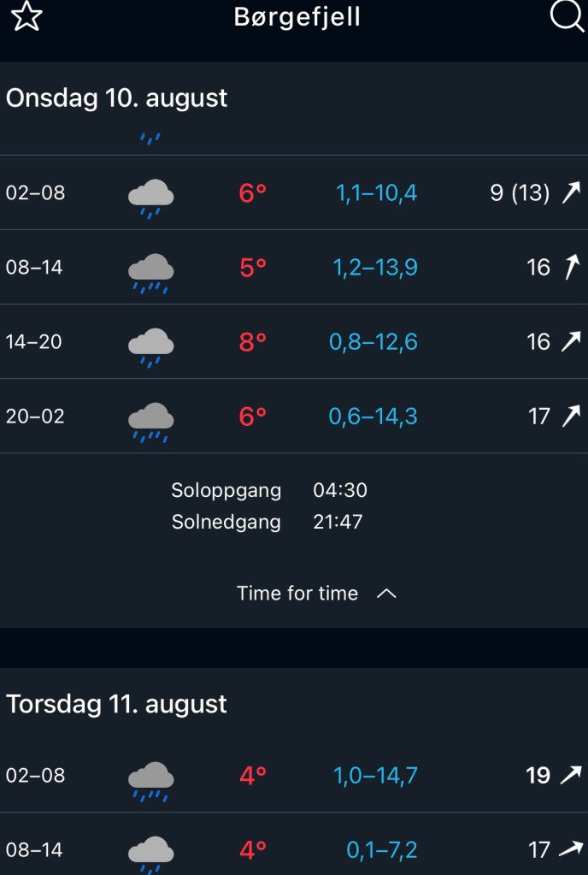The image size is (588, 875).
Task: Tap the wind arrow for Torsdag 08–14
Action: (x=570, y=849)
